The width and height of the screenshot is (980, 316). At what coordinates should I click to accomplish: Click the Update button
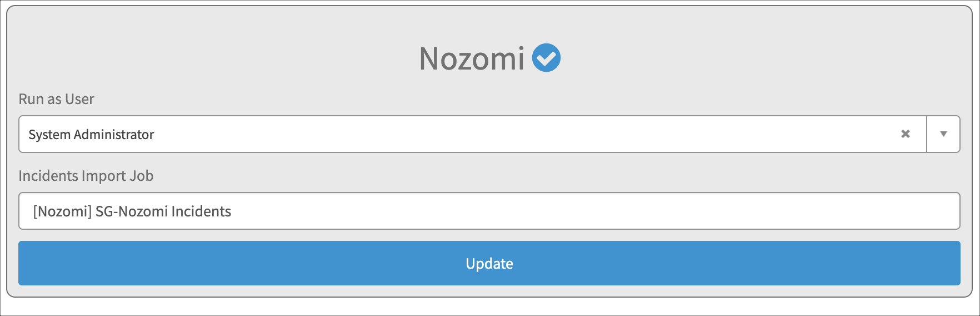[489, 263]
